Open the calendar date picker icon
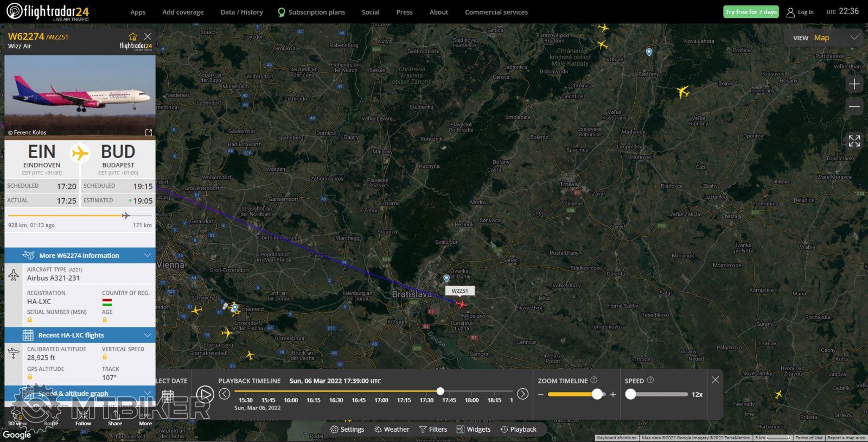 pos(168,396)
